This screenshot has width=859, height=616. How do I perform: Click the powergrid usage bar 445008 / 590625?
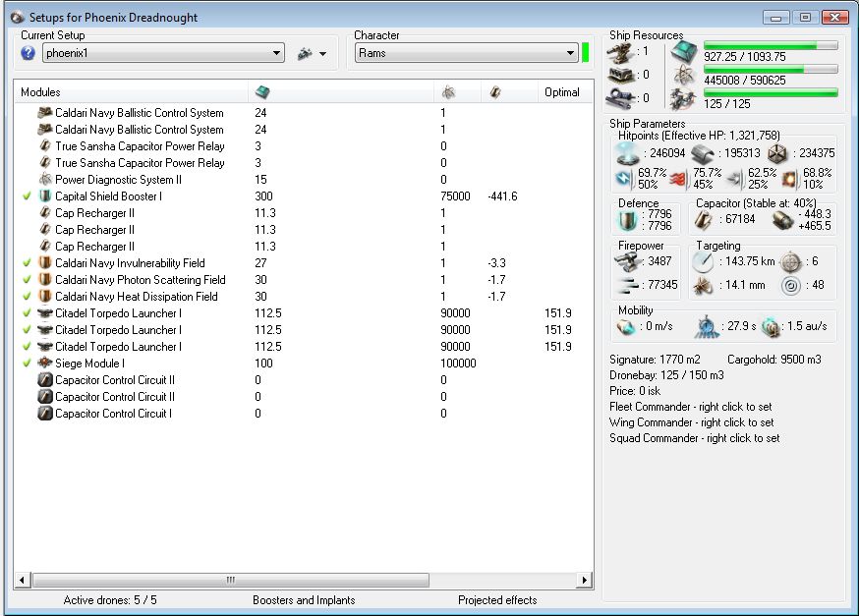click(771, 69)
